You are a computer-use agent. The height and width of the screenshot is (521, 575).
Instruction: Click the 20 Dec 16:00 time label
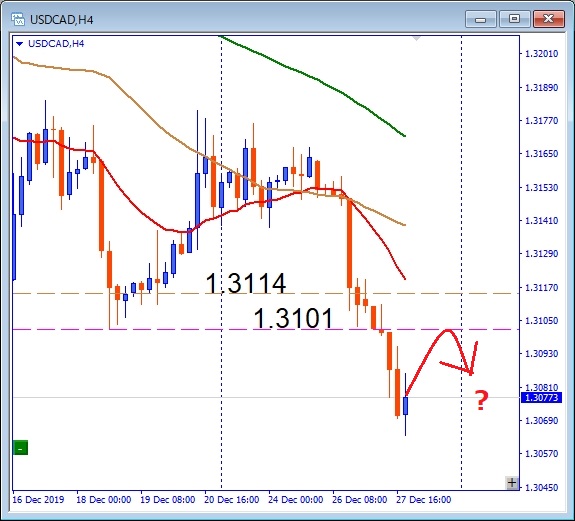231,500
